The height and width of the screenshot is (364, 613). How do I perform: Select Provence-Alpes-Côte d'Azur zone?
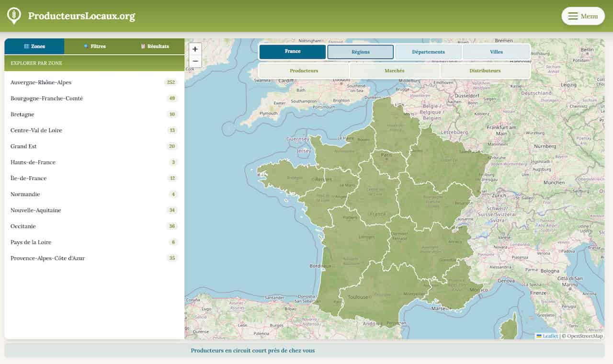pyautogui.click(x=94, y=258)
